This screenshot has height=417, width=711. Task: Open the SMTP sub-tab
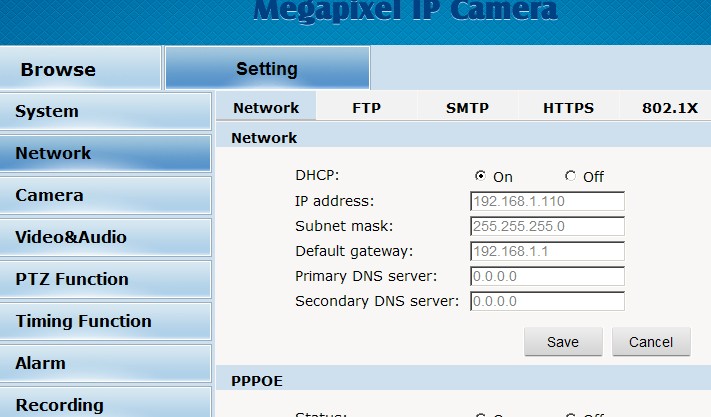tap(467, 108)
